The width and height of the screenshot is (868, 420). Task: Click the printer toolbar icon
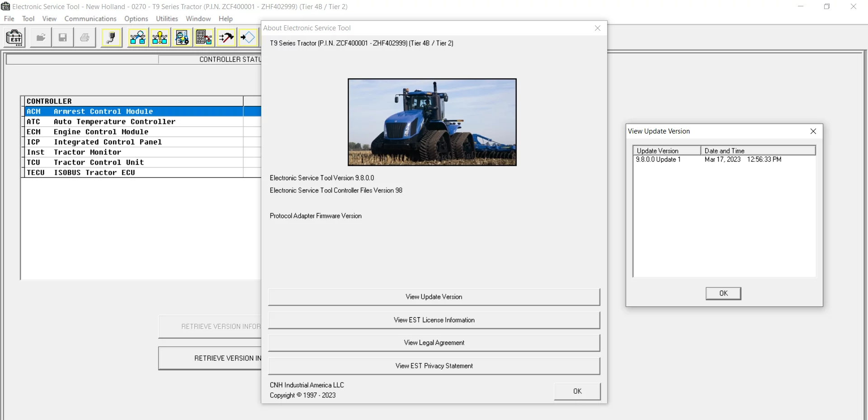click(85, 38)
